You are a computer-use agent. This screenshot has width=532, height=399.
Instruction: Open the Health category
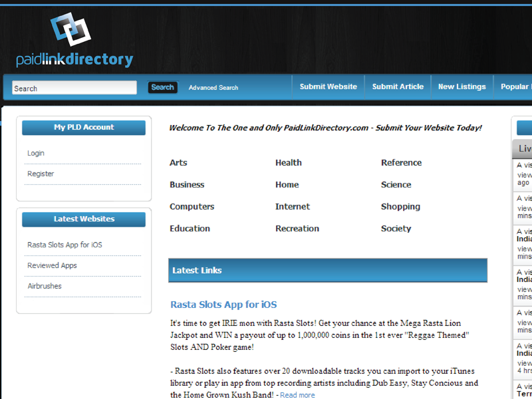point(289,162)
